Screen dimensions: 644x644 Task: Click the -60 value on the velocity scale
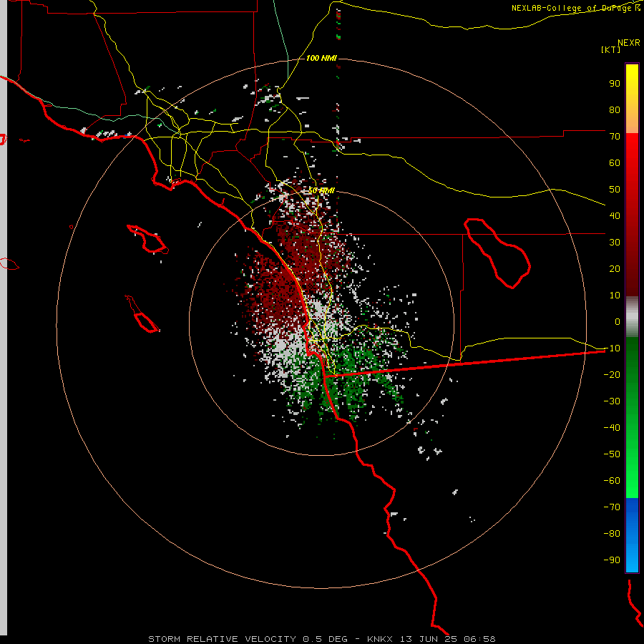pyautogui.click(x=612, y=481)
